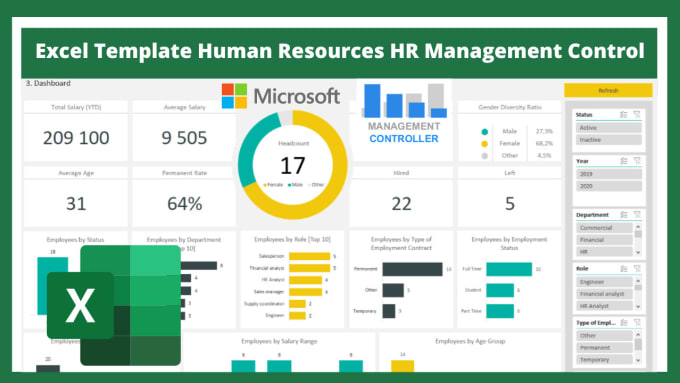Filter by the Commercial department
This screenshot has width=680, height=383.
604,228
